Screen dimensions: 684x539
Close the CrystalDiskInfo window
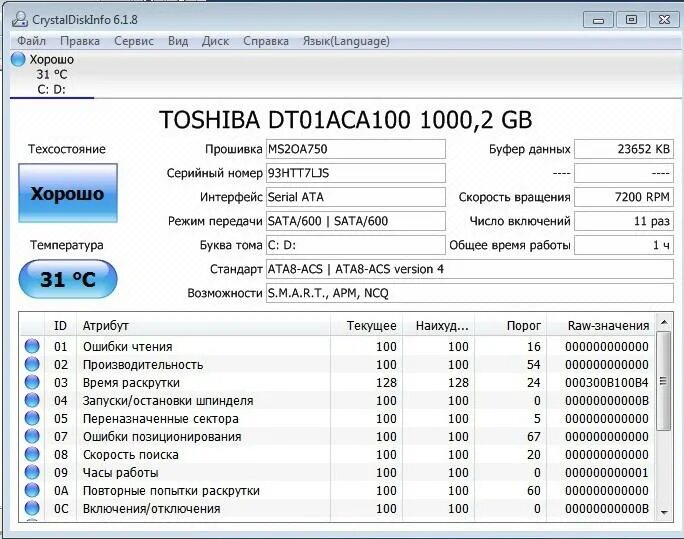click(664, 20)
